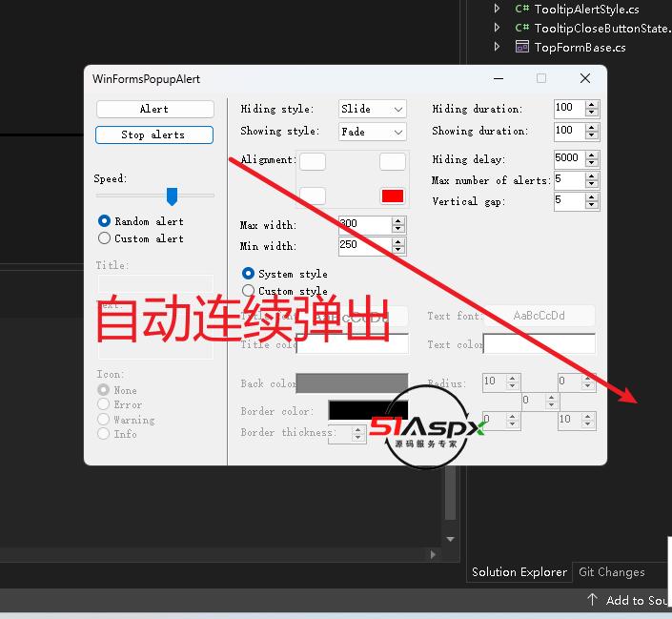Click the form icon of TopFormBase.cs

(x=522, y=47)
